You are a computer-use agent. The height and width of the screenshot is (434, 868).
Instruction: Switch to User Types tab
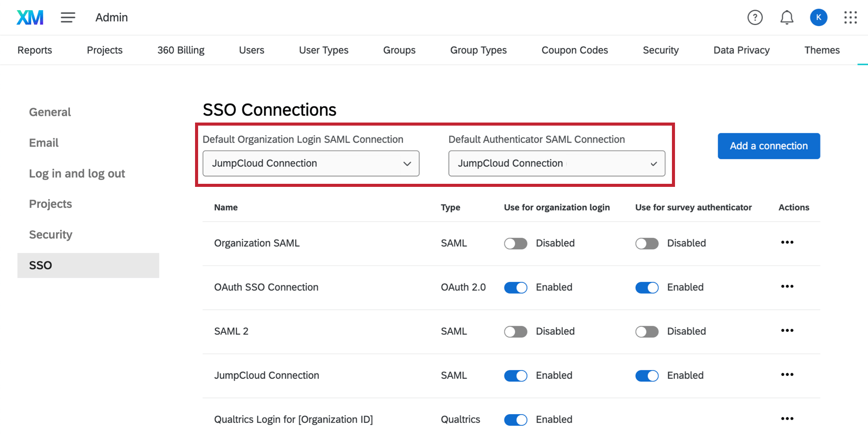click(324, 50)
